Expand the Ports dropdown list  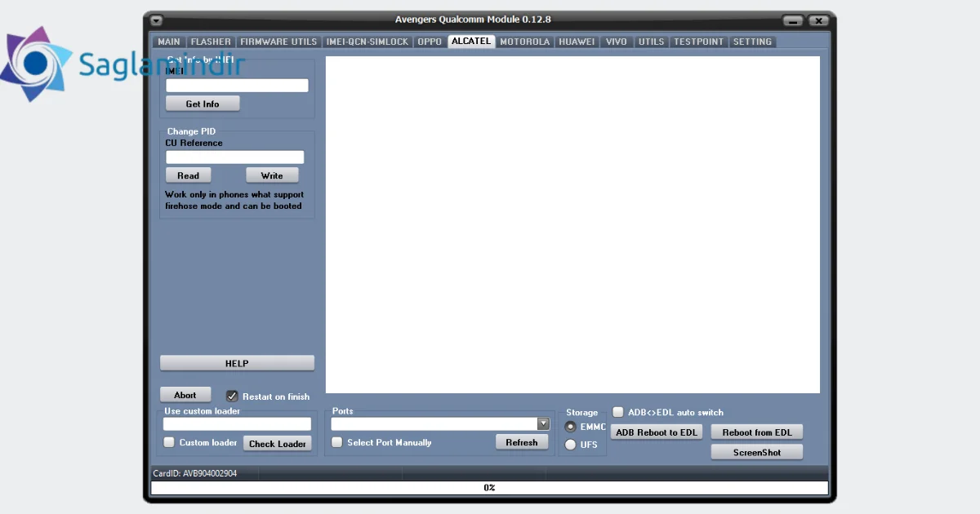tap(543, 423)
